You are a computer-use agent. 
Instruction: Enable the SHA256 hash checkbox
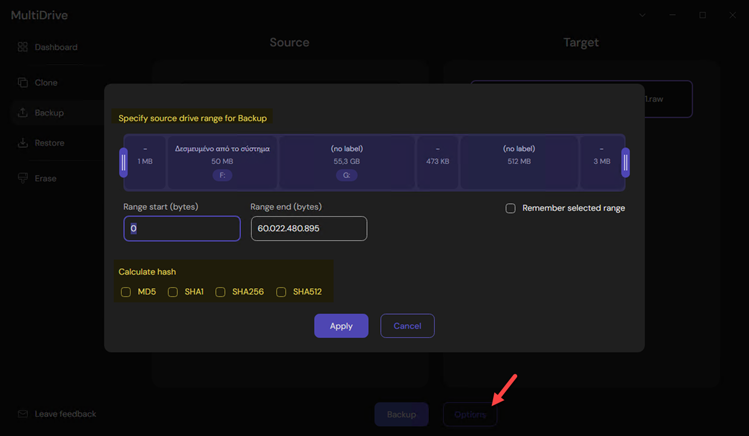(220, 292)
